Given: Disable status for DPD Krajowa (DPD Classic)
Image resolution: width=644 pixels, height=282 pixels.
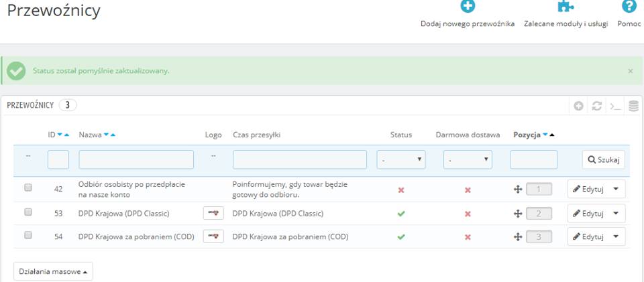Looking at the screenshot, I should [x=401, y=214].
